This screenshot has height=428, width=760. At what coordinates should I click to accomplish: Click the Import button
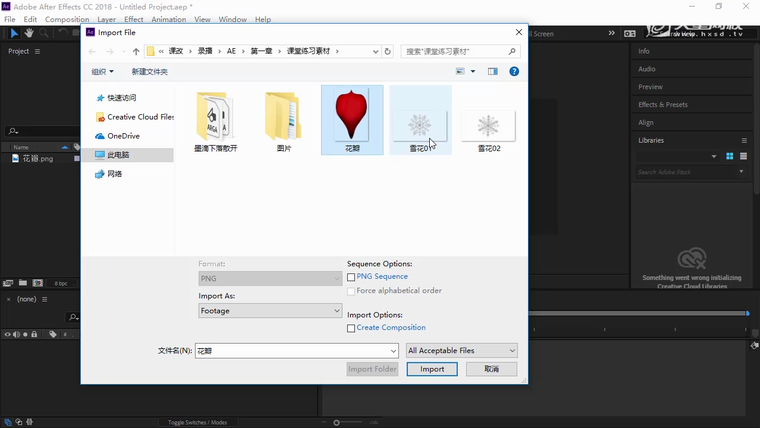pos(432,369)
